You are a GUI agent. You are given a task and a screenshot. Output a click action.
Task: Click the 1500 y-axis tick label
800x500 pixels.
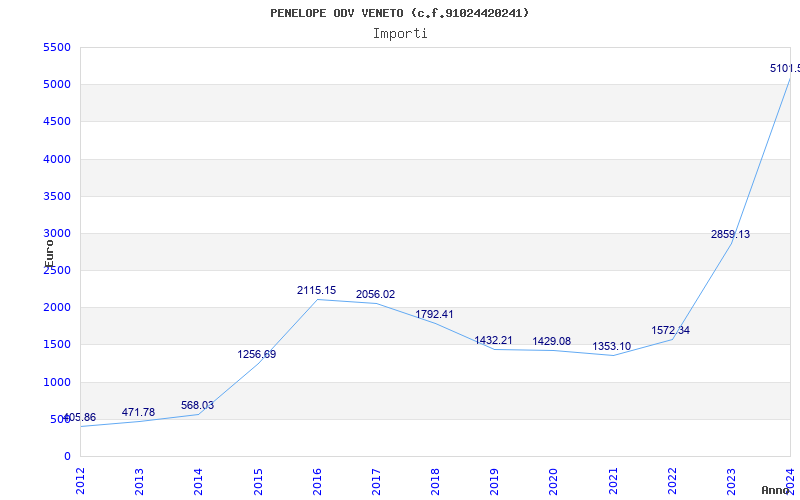57,345
